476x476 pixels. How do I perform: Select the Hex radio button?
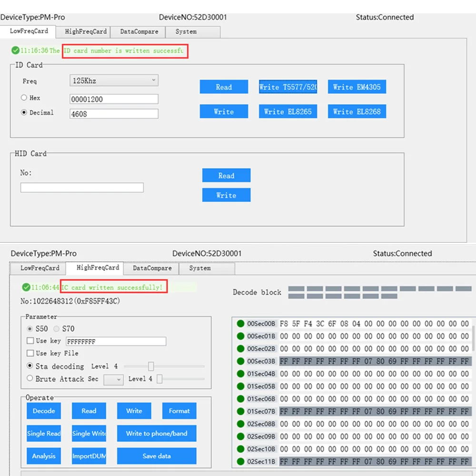24,98
